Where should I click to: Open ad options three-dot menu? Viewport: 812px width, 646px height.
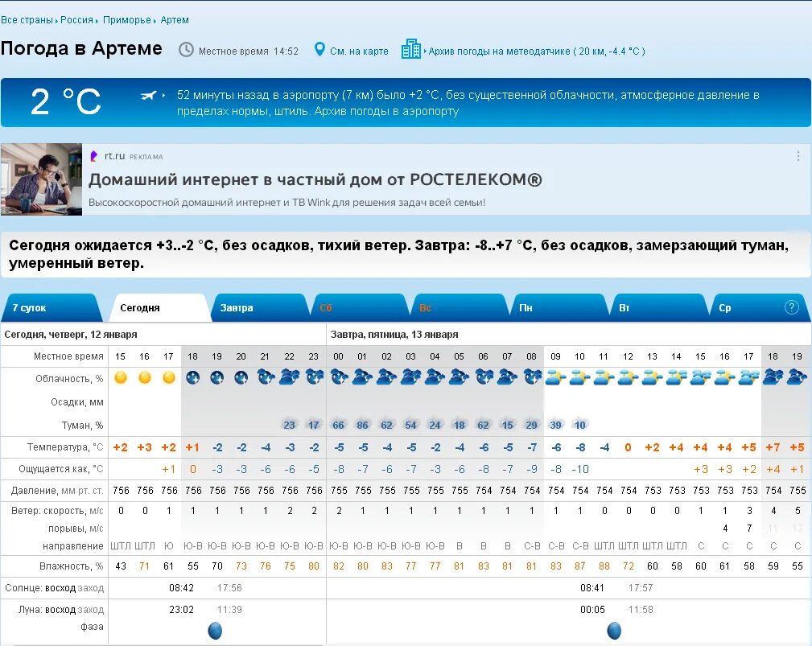point(798,156)
